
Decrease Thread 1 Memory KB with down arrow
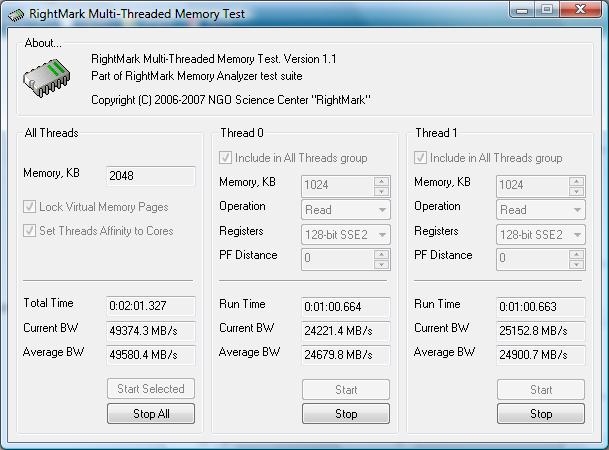(576, 191)
